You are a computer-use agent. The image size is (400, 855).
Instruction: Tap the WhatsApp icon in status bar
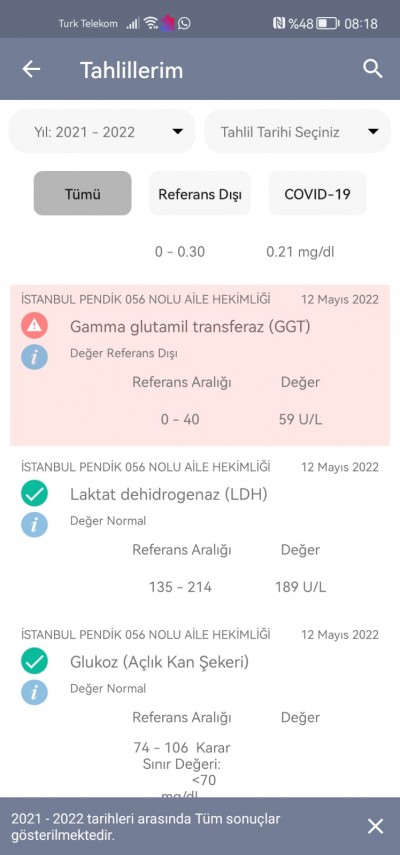[x=184, y=23]
